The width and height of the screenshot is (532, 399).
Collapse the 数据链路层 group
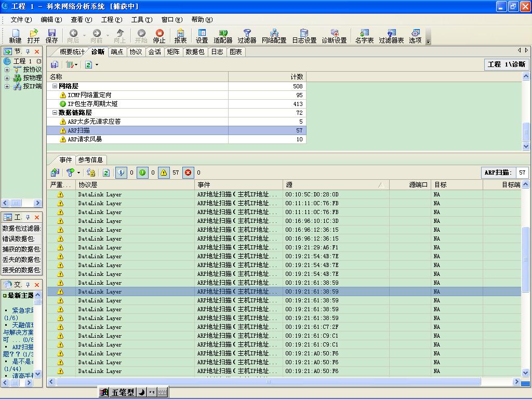pos(55,113)
